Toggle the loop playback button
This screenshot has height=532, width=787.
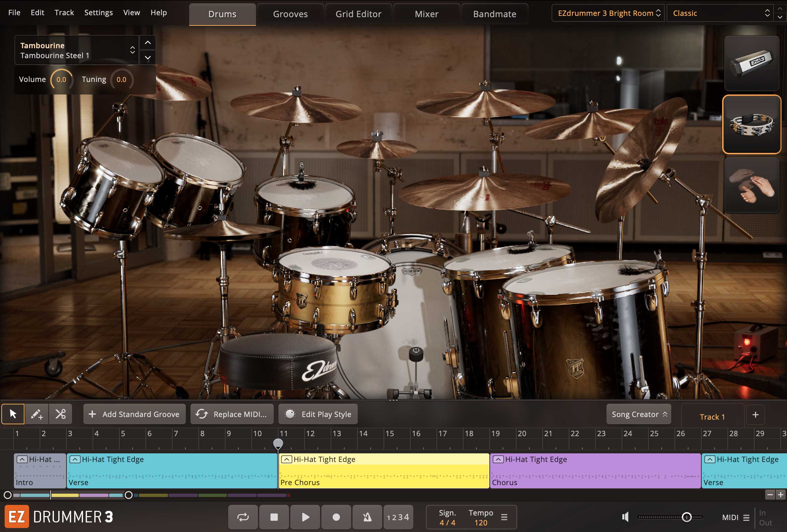(243, 517)
